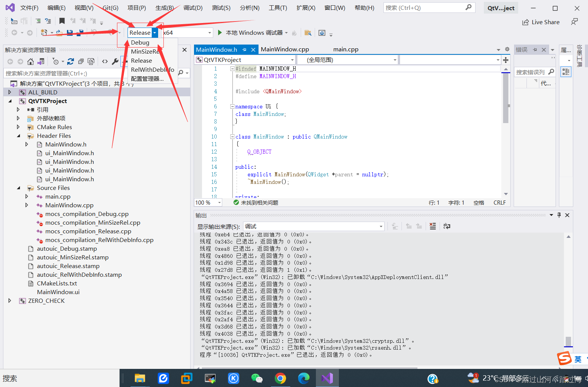Open the Save All files icon

click(80, 32)
